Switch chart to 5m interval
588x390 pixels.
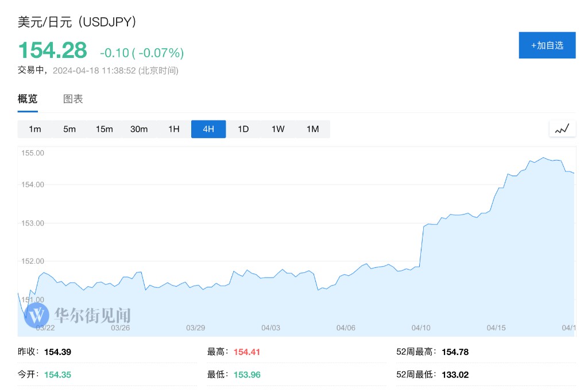click(69, 129)
